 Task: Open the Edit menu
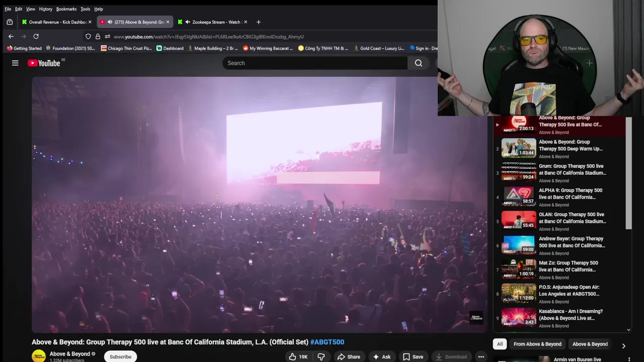(x=19, y=9)
